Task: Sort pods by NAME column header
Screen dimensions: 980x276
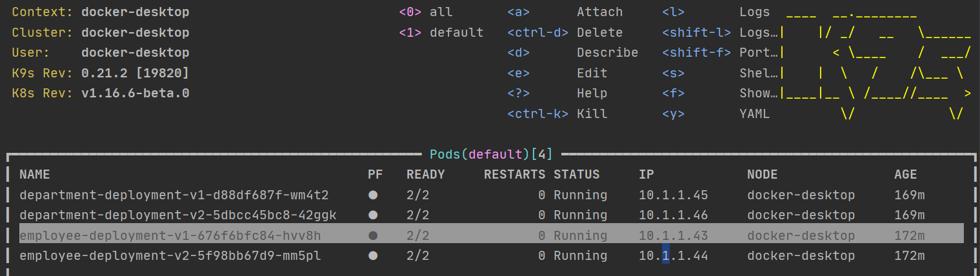Action: 34,175
